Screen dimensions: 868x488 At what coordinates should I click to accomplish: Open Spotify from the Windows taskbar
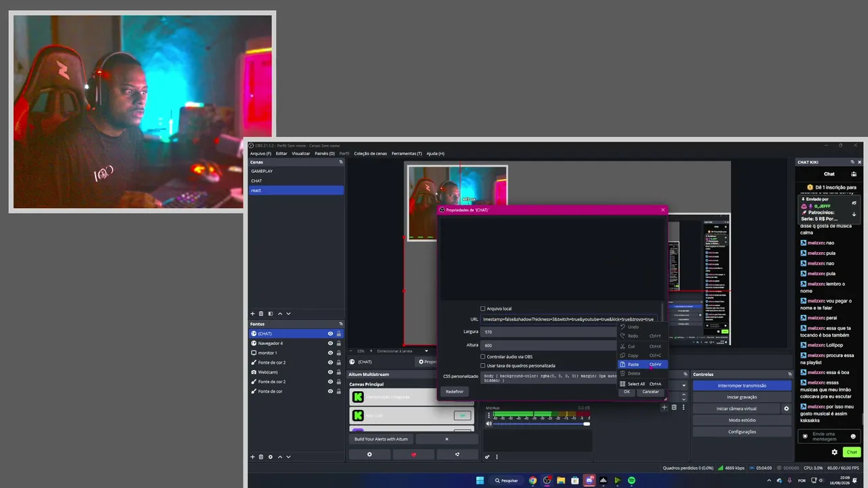(631, 481)
